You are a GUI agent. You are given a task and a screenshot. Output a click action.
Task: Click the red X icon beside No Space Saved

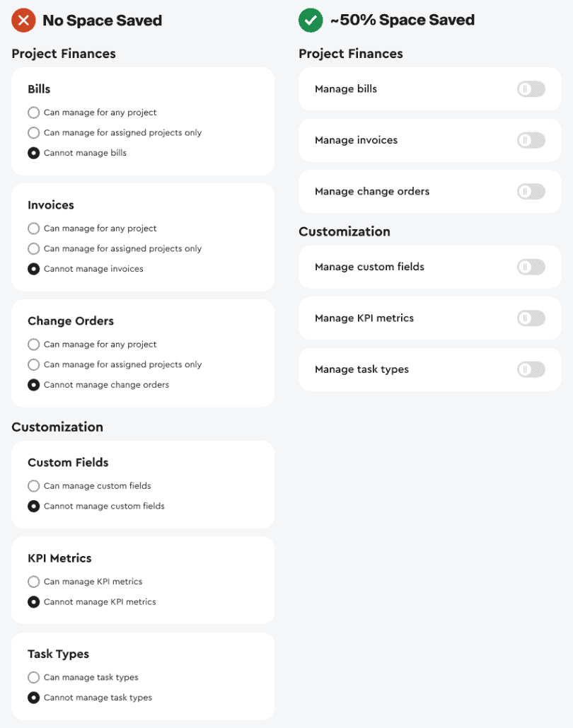point(23,21)
